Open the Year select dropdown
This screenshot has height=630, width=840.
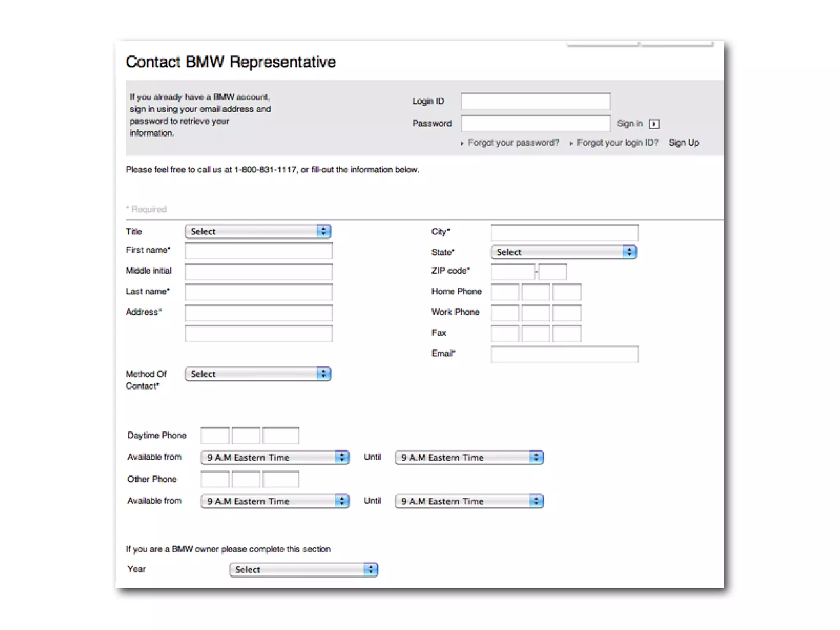pos(303,569)
